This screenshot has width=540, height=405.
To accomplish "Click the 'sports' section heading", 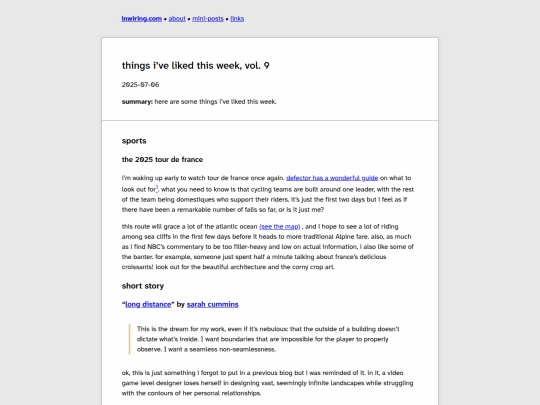I will (x=134, y=141).
